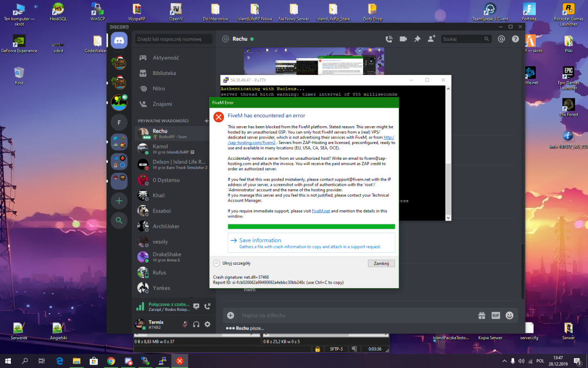
Task: Open the emoji picker in Discord
Action: click(x=509, y=315)
